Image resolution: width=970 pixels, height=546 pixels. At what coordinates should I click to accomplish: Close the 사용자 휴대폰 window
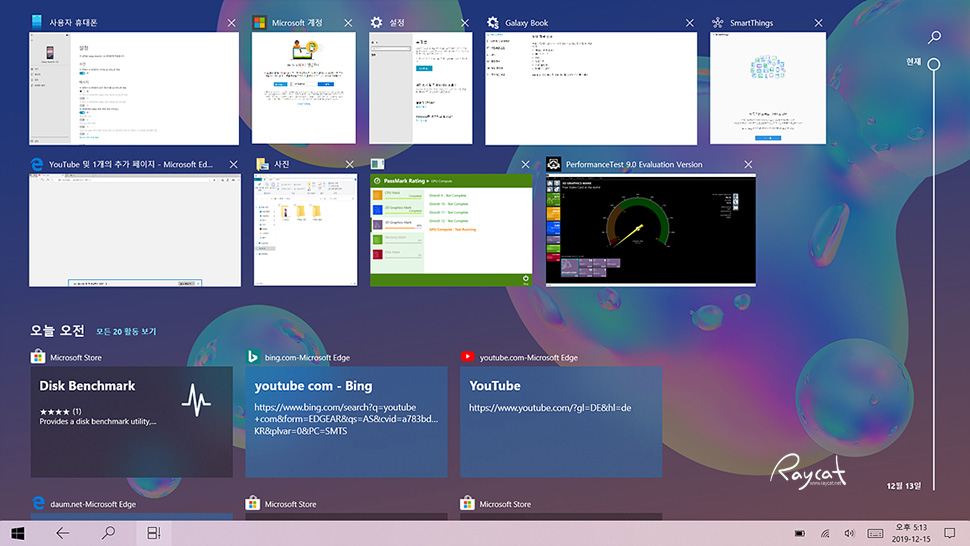(x=231, y=23)
